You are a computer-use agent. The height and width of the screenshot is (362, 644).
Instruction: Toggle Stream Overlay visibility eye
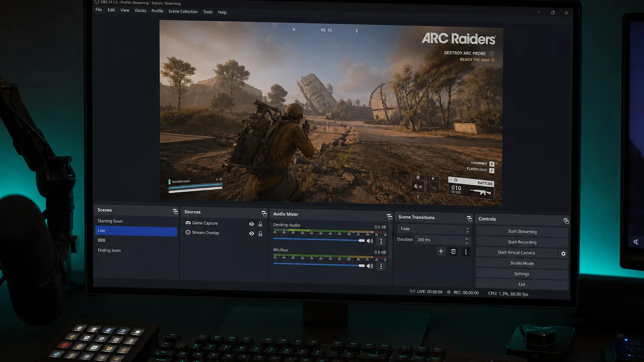[x=252, y=233]
